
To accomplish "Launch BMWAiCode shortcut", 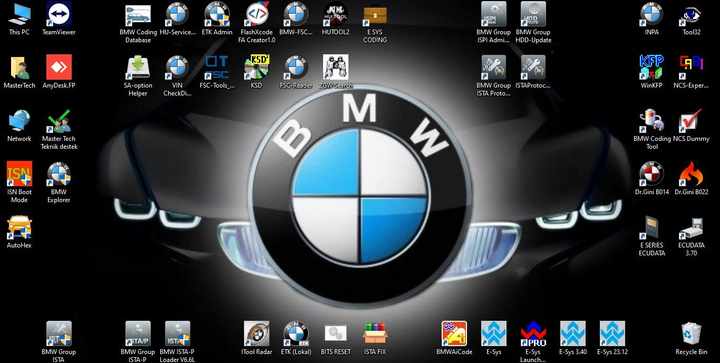I will (454, 338).
